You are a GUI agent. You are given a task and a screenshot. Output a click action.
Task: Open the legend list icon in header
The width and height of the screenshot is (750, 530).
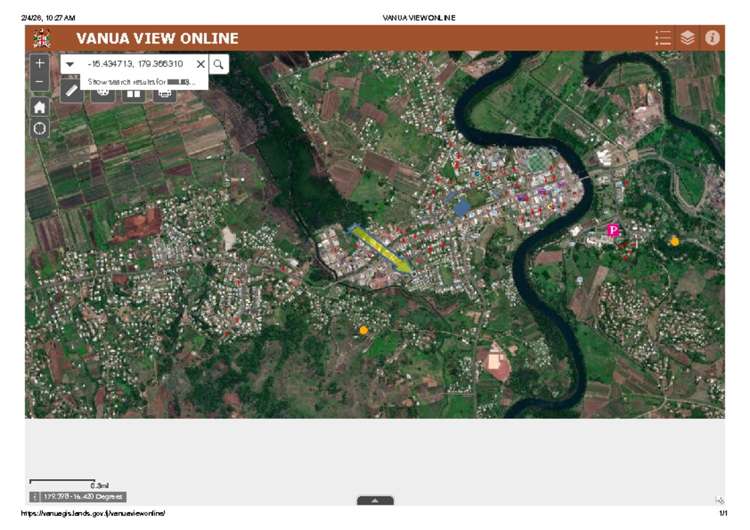pyautogui.click(x=663, y=38)
